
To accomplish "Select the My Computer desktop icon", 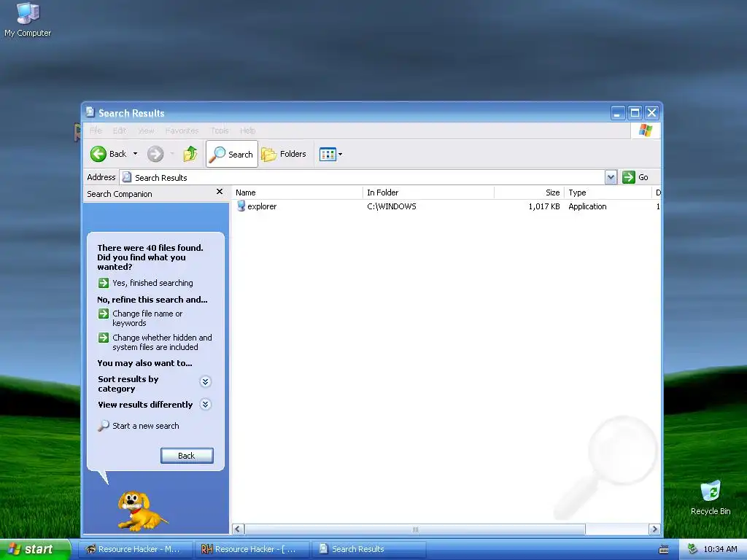I will [28, 20].
